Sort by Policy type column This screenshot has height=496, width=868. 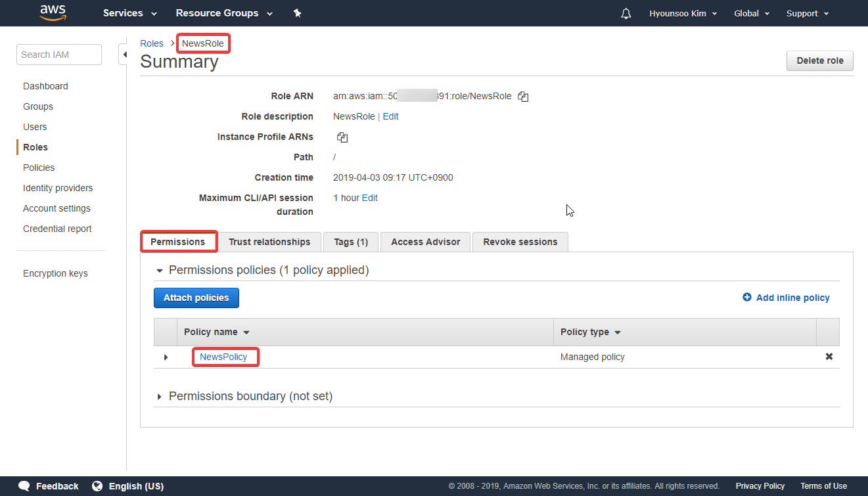pyautogui.click(x=590, y=332)
